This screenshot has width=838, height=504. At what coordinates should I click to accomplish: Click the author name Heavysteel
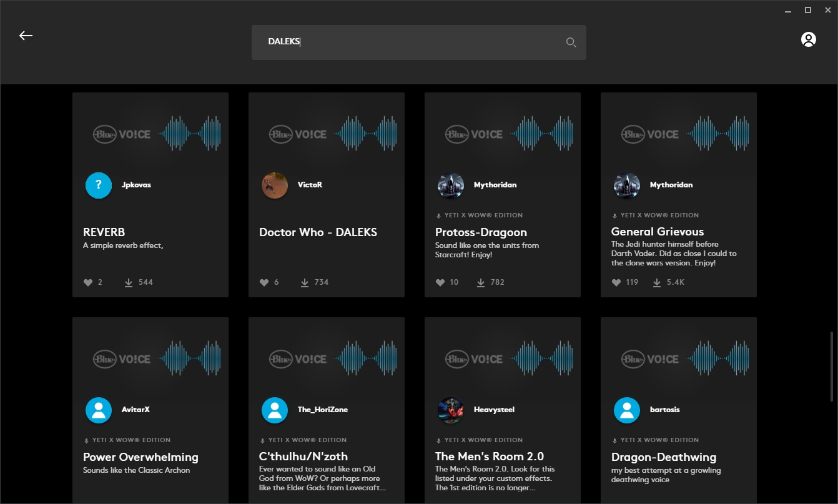click(x=496, y=410)
